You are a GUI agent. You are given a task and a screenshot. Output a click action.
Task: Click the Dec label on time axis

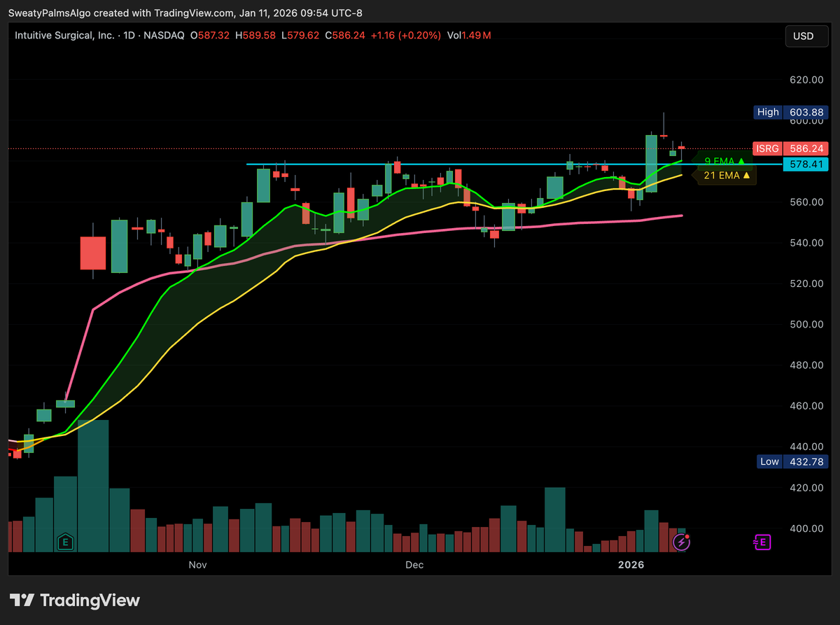[414, 564]
